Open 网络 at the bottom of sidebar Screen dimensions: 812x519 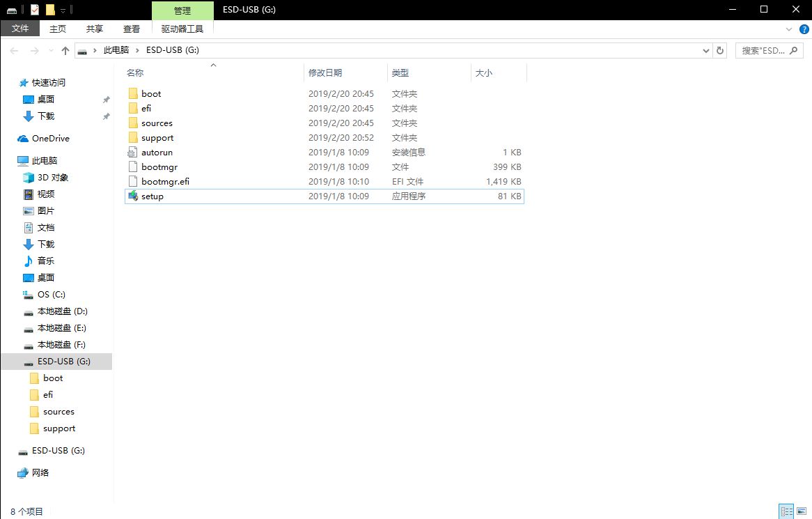tap(40, 472)
